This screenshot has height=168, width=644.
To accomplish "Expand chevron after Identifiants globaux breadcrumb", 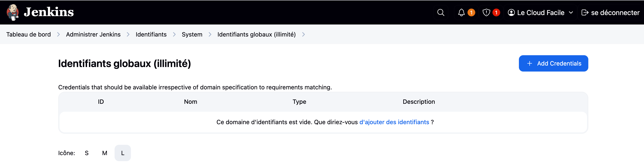I will coord(304,35).
